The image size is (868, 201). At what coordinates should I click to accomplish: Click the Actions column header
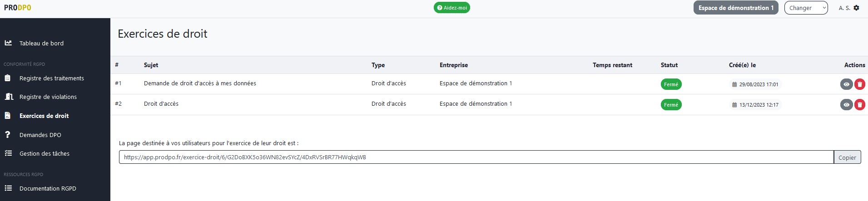coord(854,65)
